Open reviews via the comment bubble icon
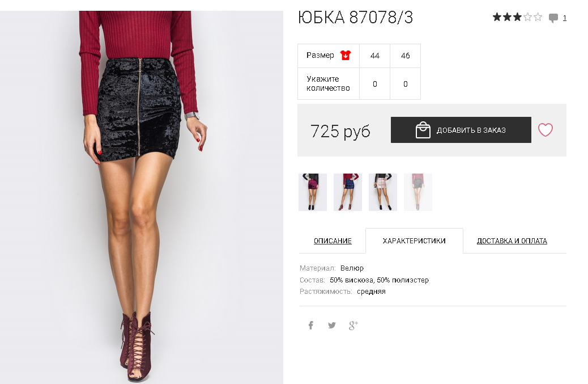Image resolution: width=588 pixels, height=384 pixels. click(553, 18)
